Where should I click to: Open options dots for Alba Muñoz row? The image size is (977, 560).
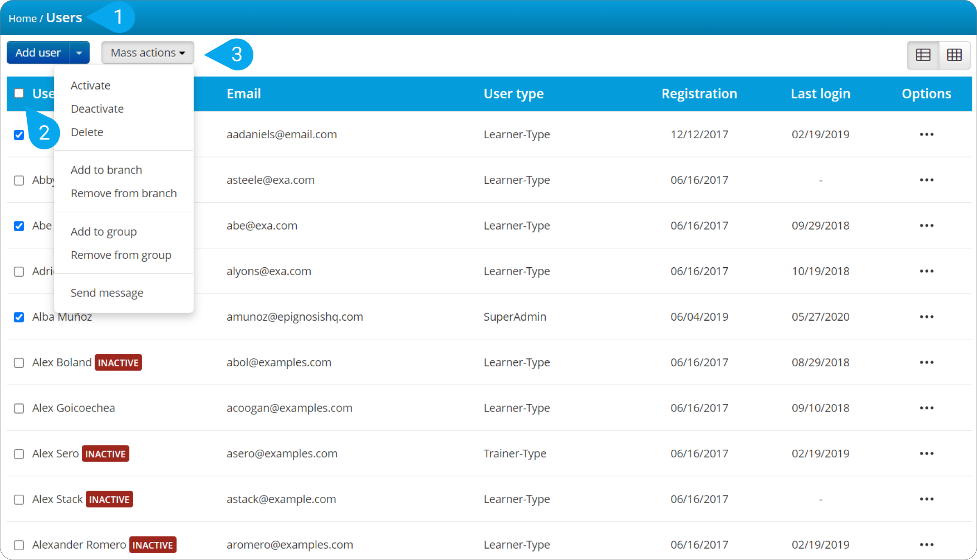coord(926,317)
